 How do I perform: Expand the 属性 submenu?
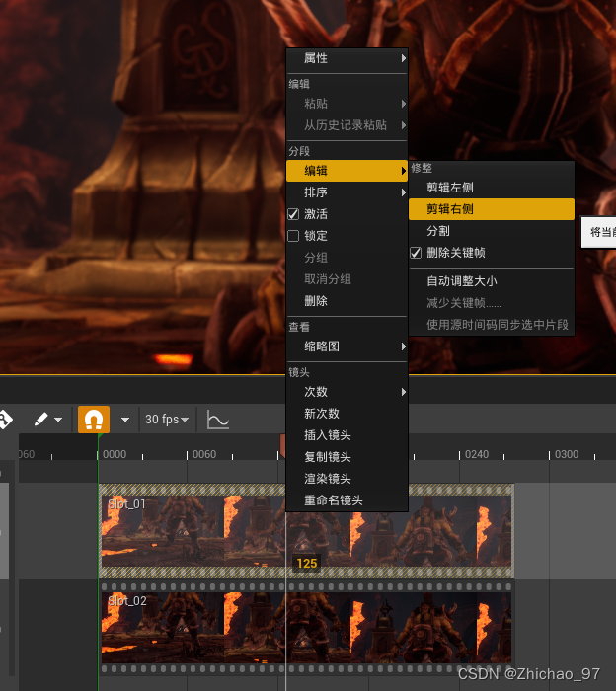click(x=346, y=58)
